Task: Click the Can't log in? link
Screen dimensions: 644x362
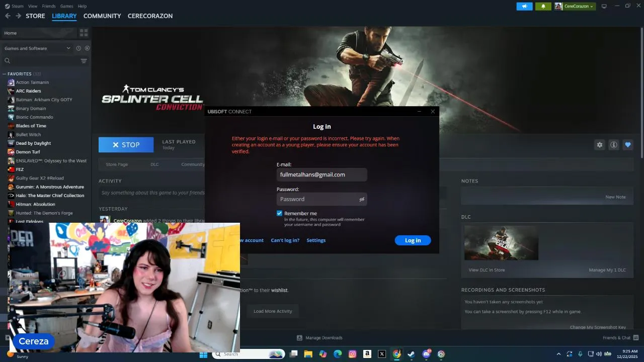Action: pos(285,240)
